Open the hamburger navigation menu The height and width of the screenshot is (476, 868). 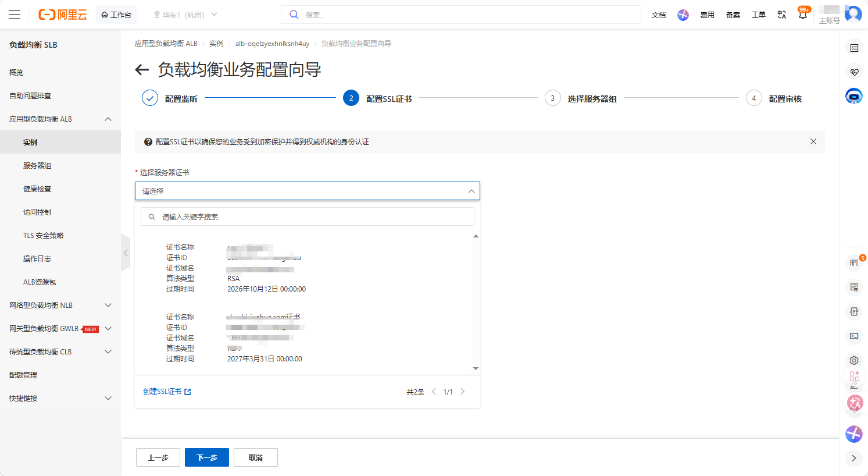tap(15, 15)
